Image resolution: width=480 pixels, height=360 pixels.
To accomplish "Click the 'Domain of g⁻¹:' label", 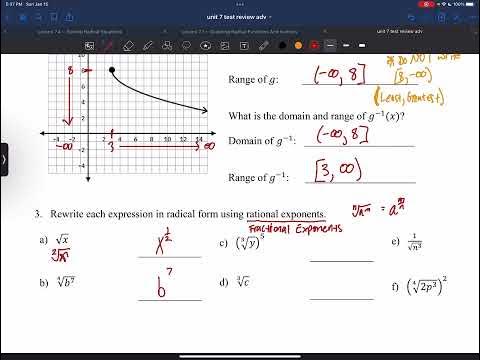I will tap(262, 141).
